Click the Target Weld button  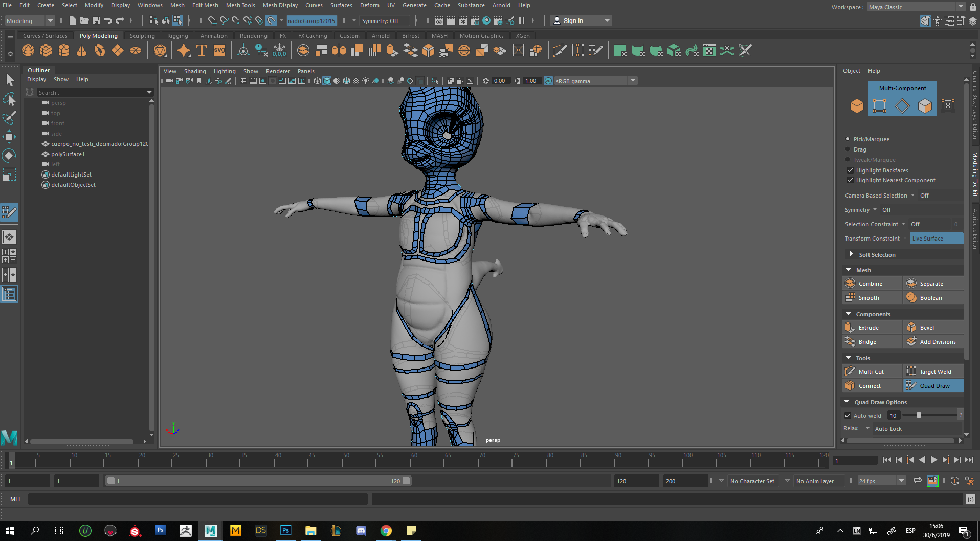click(x=934, y=372)
